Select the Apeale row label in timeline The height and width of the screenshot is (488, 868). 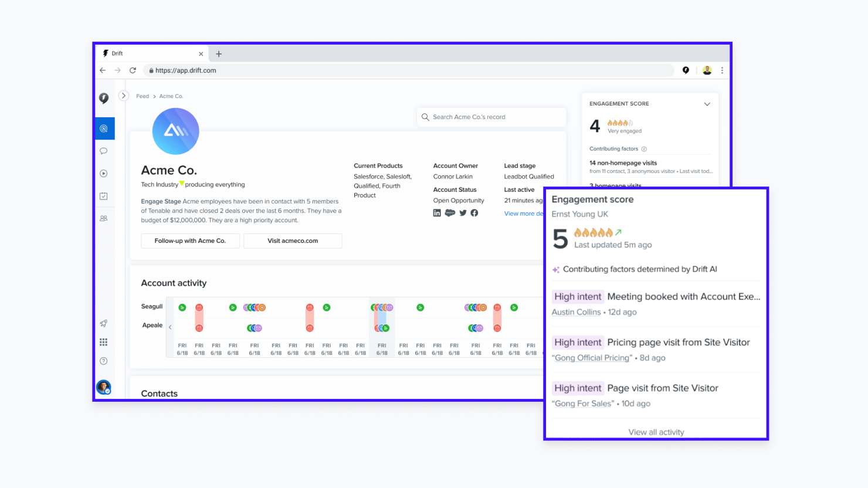point(152,326)
